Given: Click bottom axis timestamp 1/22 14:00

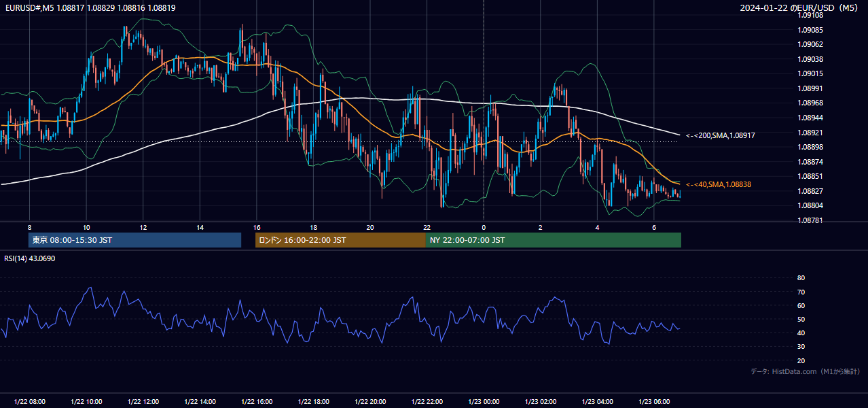Looking at the screenshot, I should [200, 402].
